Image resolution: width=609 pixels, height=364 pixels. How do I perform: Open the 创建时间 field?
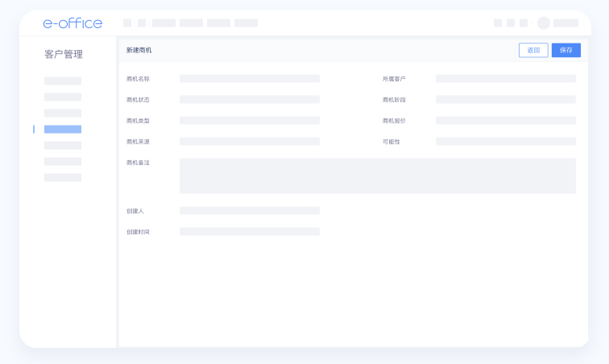click(x=249, y=232)
